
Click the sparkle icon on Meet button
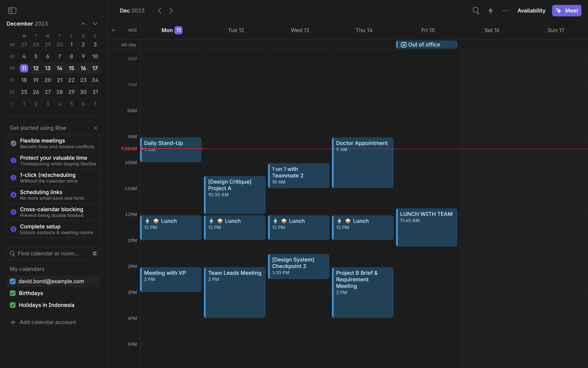(559, 11)
